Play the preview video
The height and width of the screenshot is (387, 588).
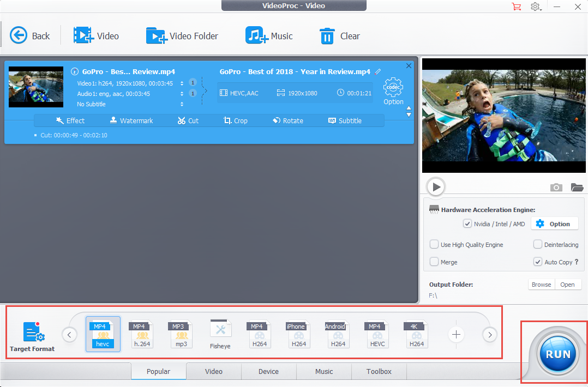coord(436,186)
